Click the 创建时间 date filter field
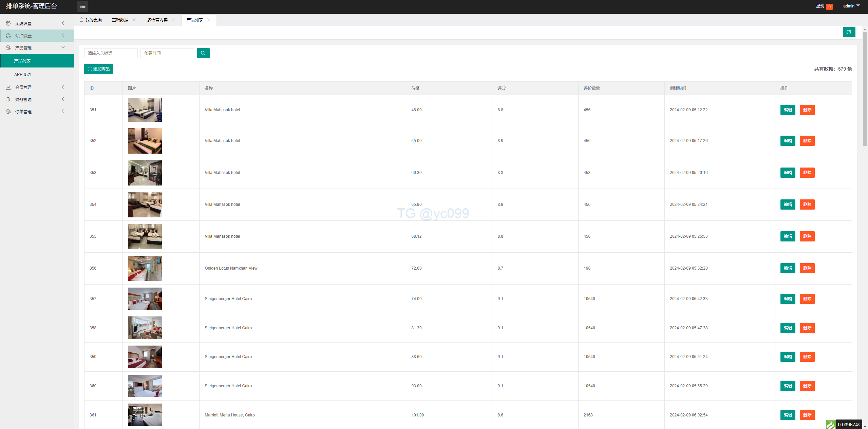 pyautogui.click(x=167, y=53)
